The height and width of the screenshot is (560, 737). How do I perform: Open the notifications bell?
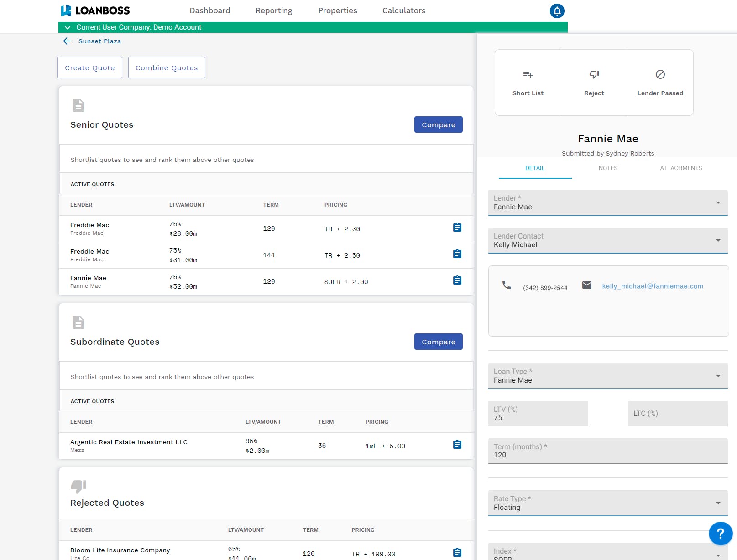point(557,11)
